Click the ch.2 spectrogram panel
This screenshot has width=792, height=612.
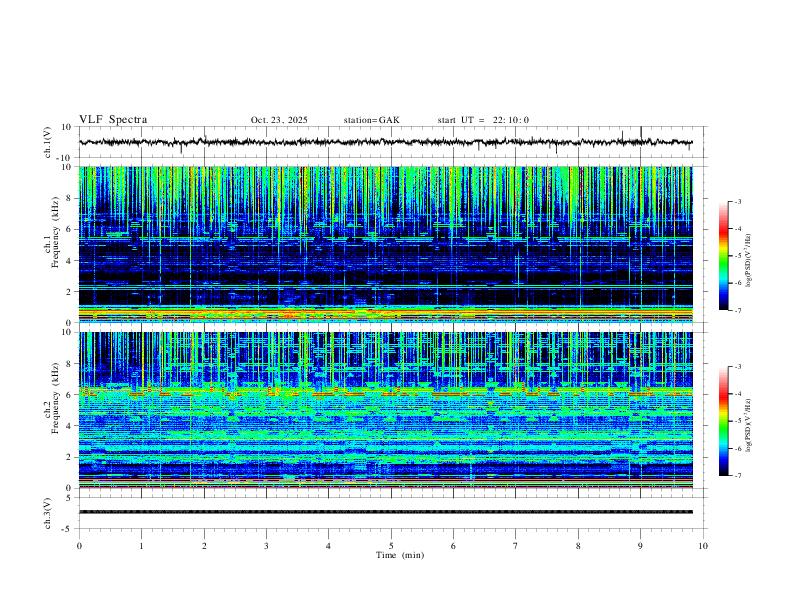pos(385,410)
